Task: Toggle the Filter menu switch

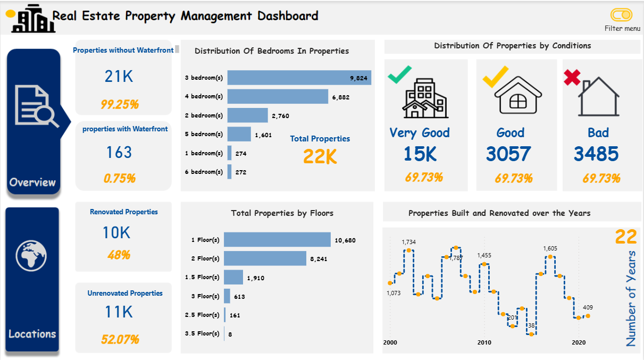Action: 622,15
